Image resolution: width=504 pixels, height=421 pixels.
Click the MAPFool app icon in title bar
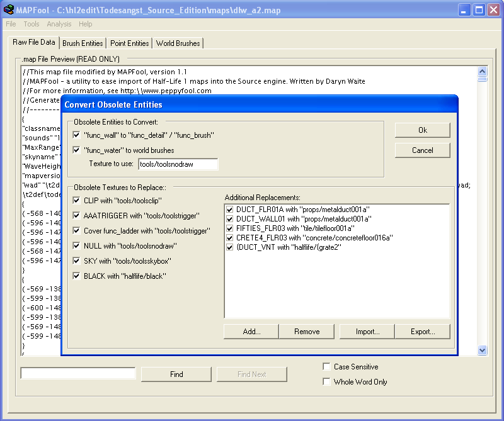point(9,10)
